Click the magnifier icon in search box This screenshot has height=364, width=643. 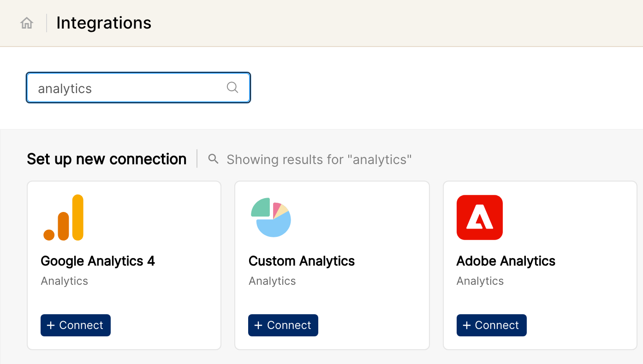[232, 88]
